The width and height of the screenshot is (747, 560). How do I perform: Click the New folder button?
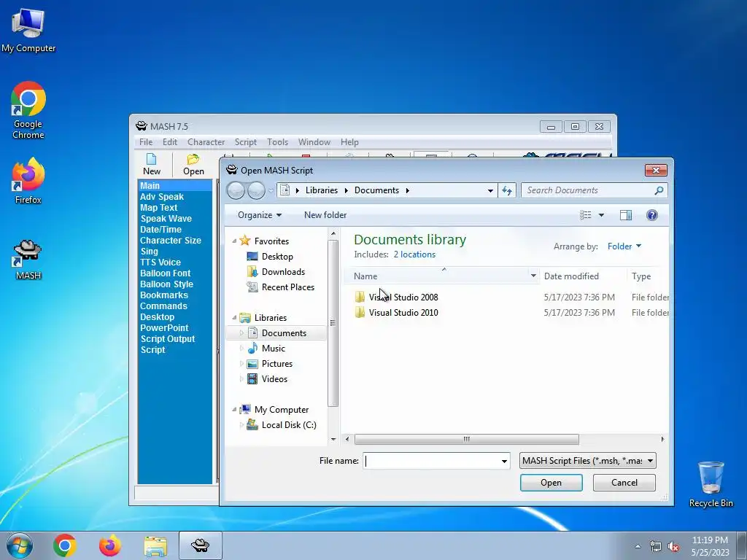click(x=325, y=215)
